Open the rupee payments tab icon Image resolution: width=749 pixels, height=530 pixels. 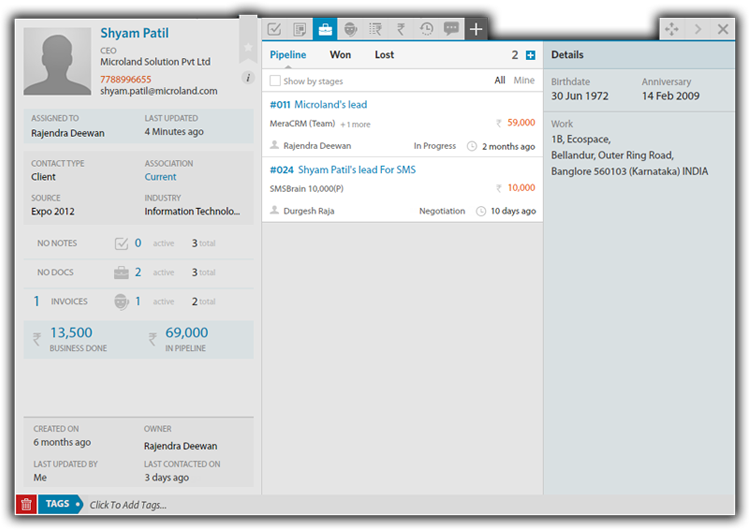coord(401,29)
